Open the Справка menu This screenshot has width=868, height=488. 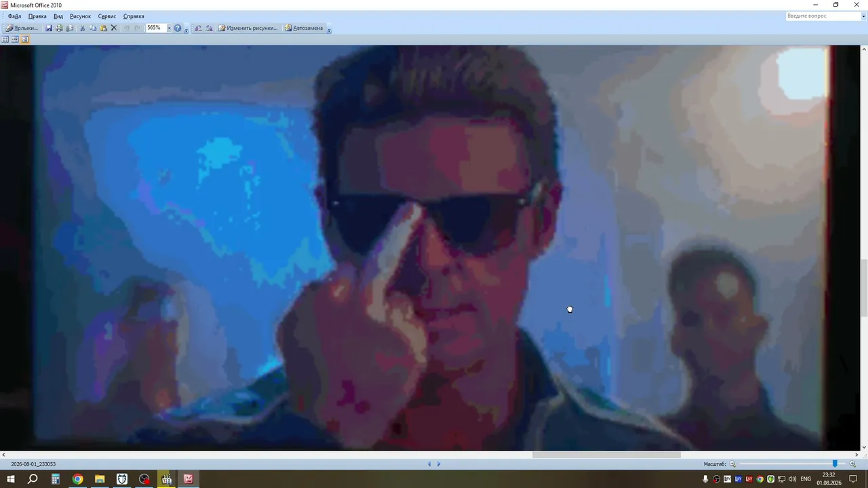[x=134, y=16]
